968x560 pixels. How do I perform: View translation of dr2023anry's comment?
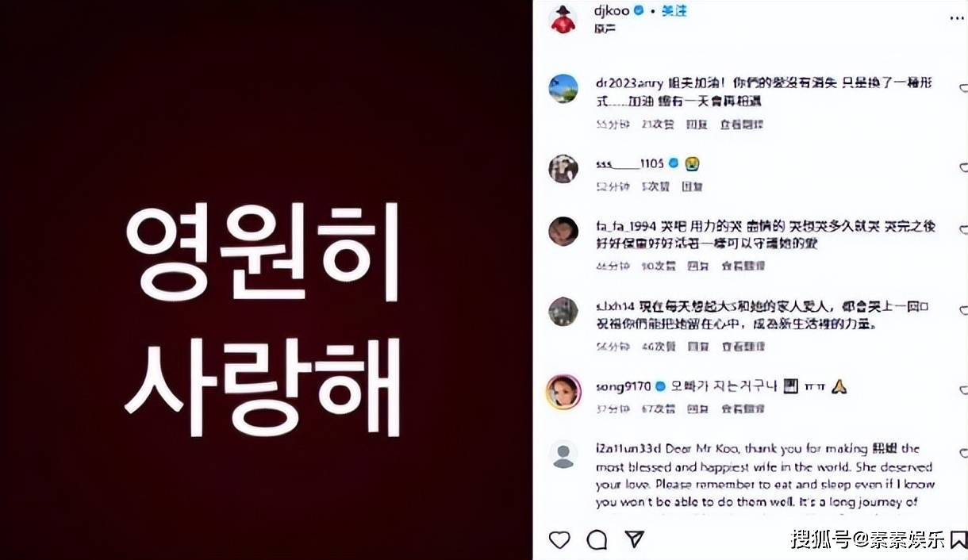coord(742,124)
